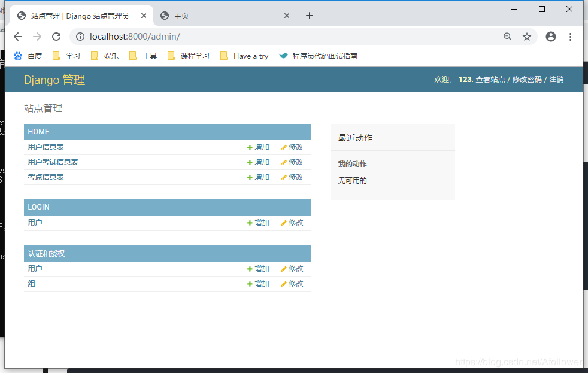Open the 考点信息表 model
This screenshot has height=373, width=588.
pyautogui.click(x=46, y=177)
